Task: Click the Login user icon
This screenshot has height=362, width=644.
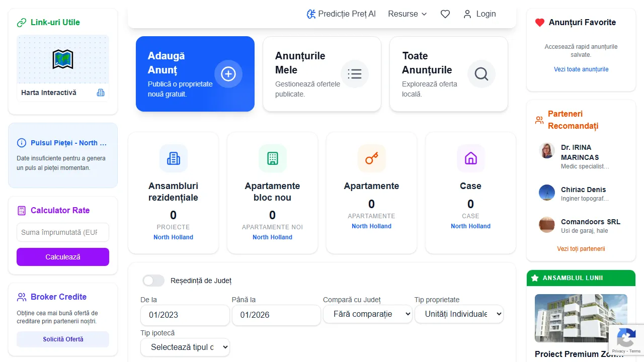Action: pos(467,14)
